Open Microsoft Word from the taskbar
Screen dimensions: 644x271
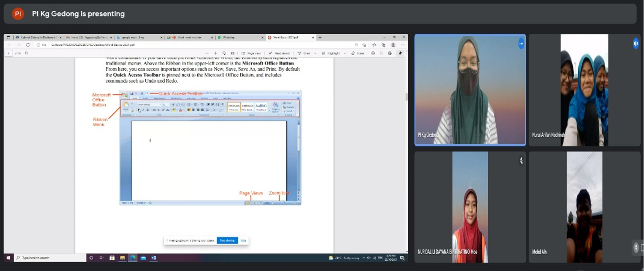point(154,258)
